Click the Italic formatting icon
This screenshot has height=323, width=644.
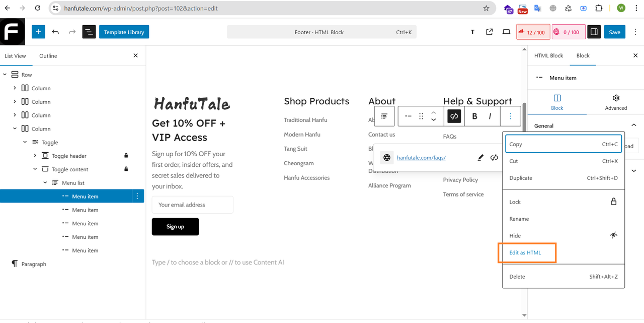coord(490,116)
